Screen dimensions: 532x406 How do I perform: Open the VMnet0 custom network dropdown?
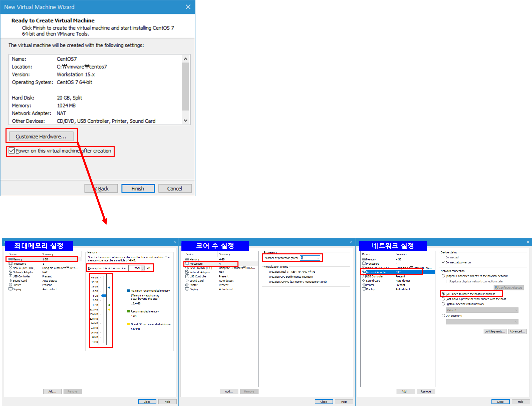(482, 310)
